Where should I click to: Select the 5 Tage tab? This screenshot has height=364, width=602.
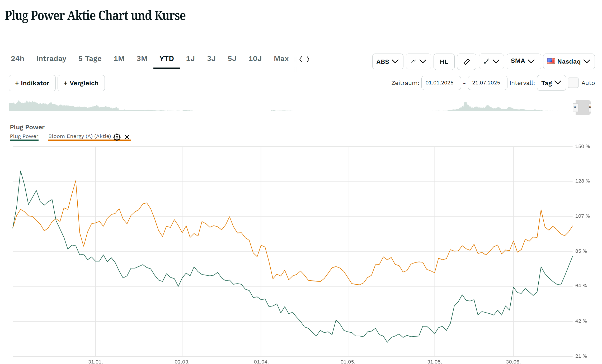[90, 59]
